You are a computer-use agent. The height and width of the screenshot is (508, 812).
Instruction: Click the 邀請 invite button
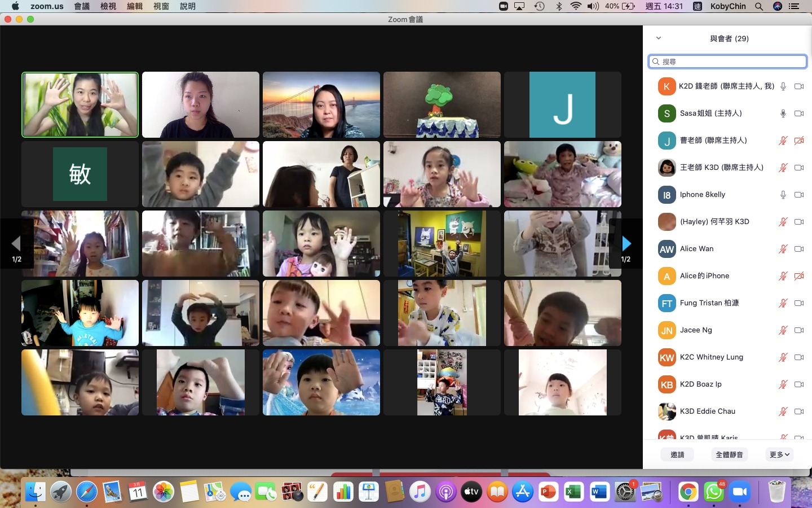[x=677, y=454]
